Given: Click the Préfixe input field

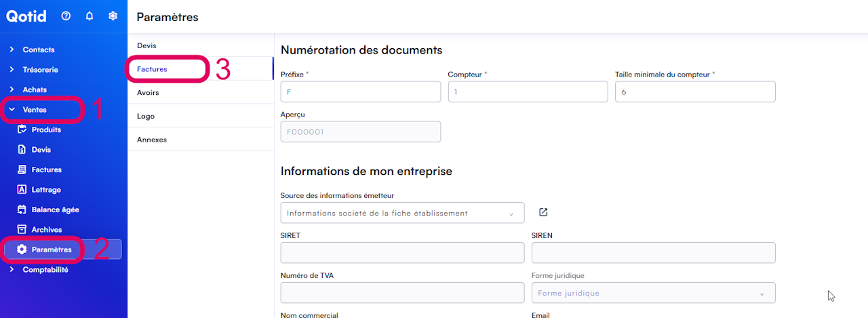Looking at the screenshot, I should point(360,92).
